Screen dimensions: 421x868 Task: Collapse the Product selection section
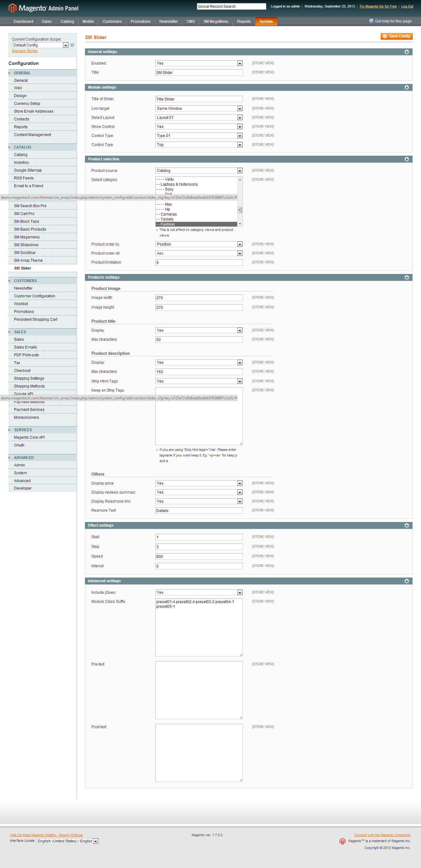tap(407, 159)
